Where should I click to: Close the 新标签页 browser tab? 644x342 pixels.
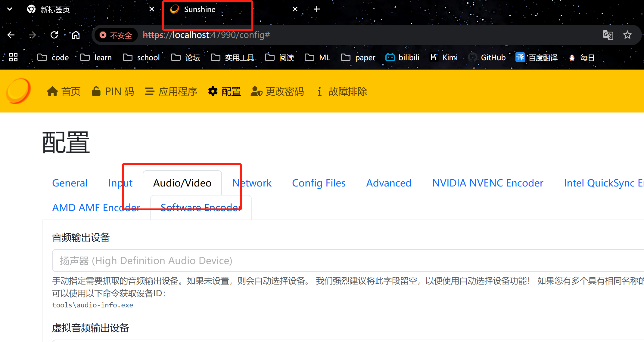click(x=152, y=9)
